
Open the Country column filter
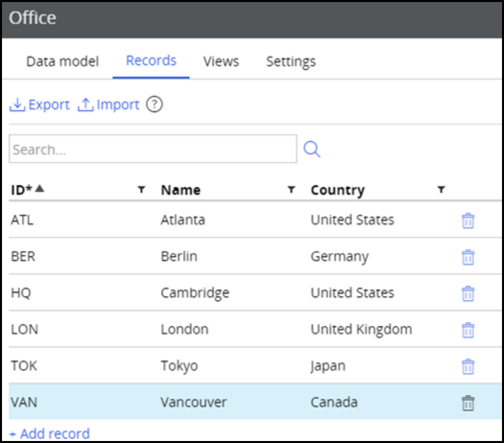[x=441, y=190]
